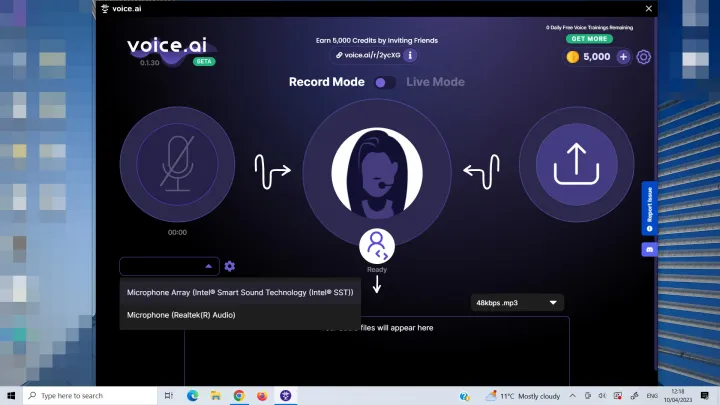This screenshot has height=405, width=720.
Task: Open settings gear beside credits
Action: [x=643, y=57]
